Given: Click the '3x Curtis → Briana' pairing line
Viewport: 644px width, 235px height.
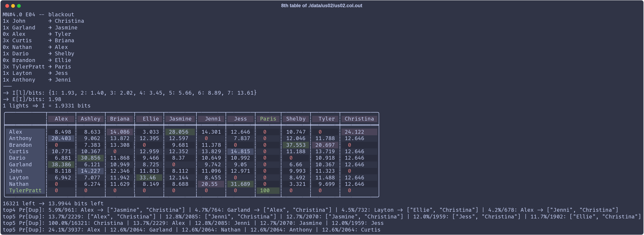Looking at the screenshot, I should [38, 40].
